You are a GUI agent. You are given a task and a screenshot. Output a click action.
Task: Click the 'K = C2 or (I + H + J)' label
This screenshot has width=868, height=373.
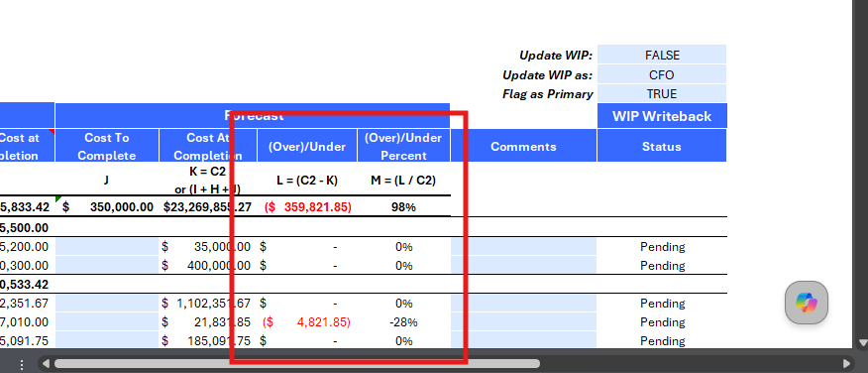click(208, 180)
